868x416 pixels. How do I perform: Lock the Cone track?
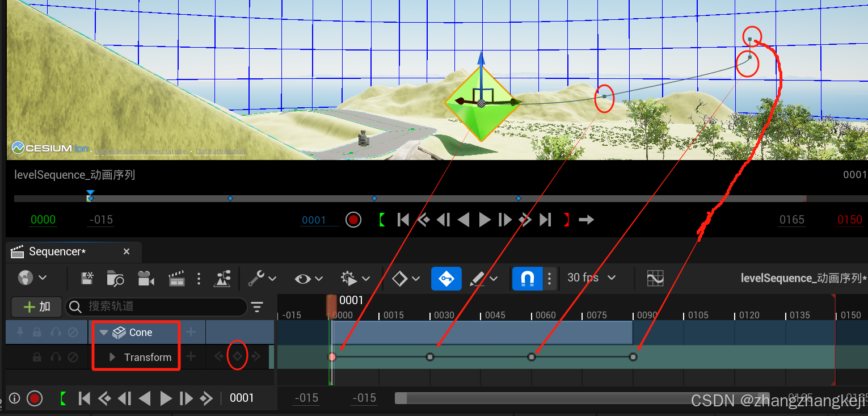coord(37,333)
